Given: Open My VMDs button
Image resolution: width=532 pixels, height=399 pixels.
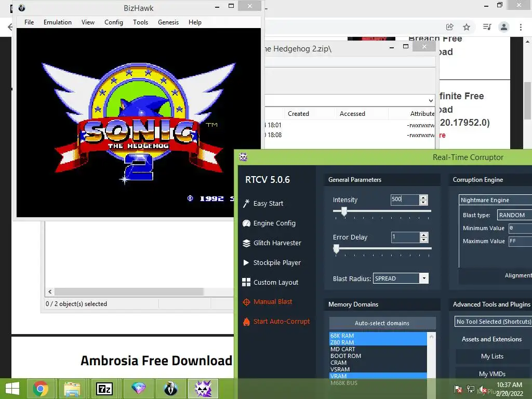Looking at the screenshot, I should [x=492, y=374].
